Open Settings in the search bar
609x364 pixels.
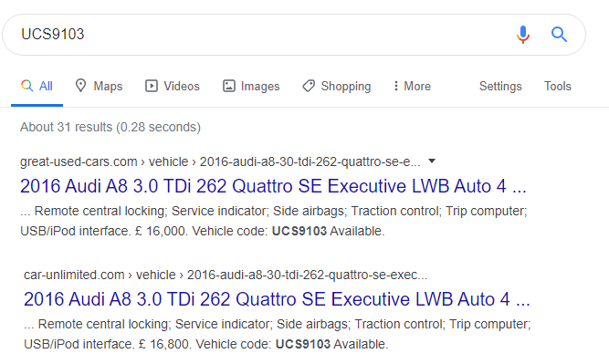500,86
